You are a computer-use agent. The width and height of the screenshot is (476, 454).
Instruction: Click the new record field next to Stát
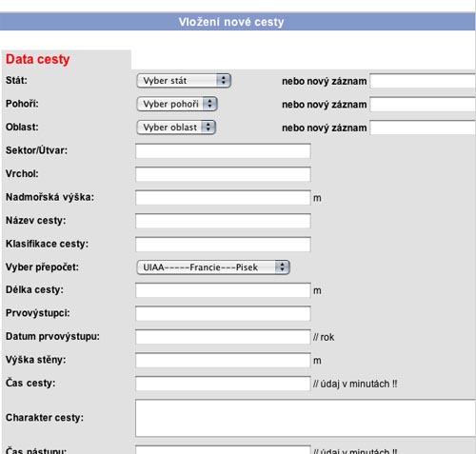point(423,81)
